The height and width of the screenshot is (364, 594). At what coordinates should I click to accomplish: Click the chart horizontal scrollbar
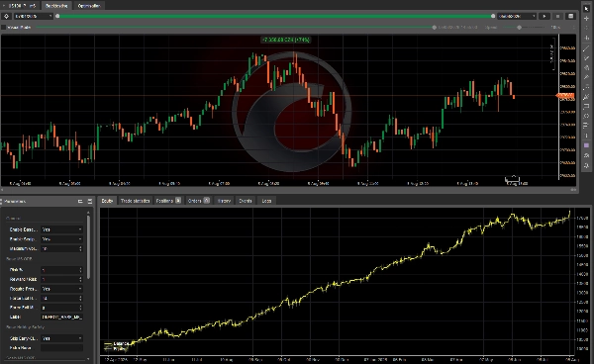point(289,190)
